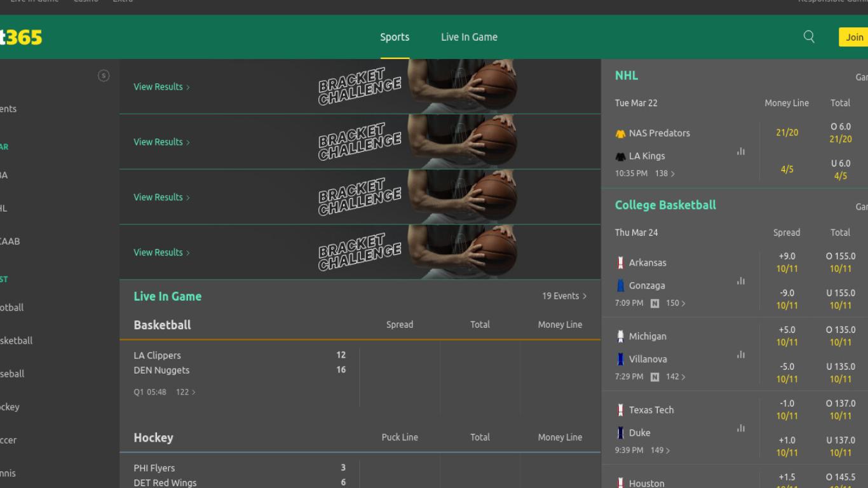The image size is (868, 488).
Task: Select Under 137.0 total for Duke game
Action: (840, 447)
